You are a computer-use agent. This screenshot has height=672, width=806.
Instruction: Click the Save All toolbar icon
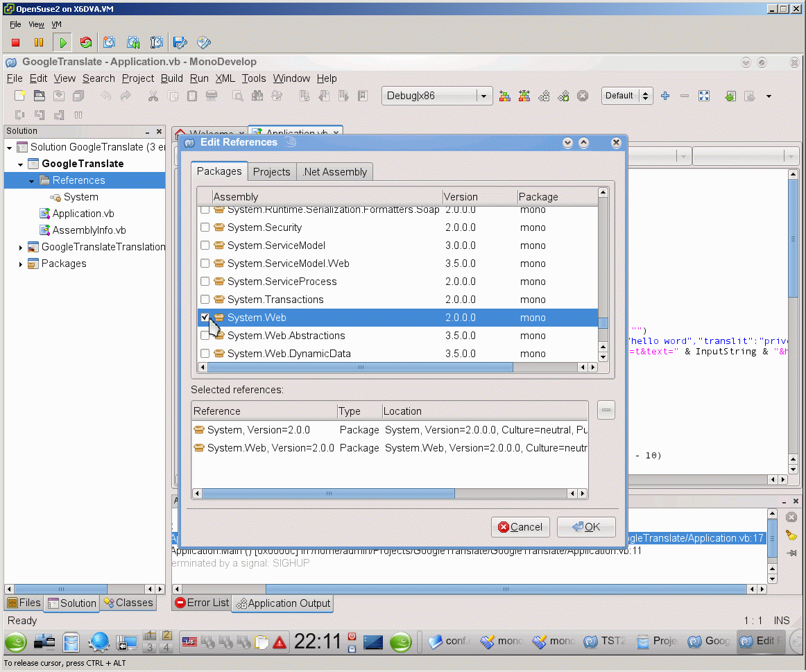(78, 96)
